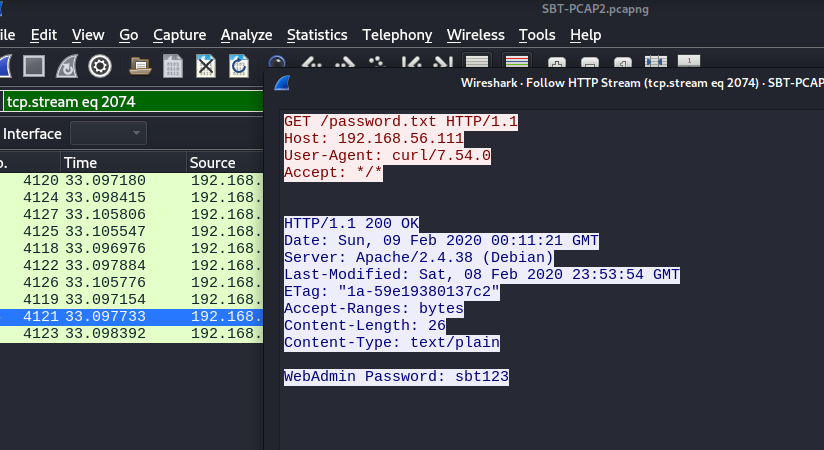This screenshot has height=450, width=824.
Task: Open the Capture menu
Action: [x=180, y=35]
